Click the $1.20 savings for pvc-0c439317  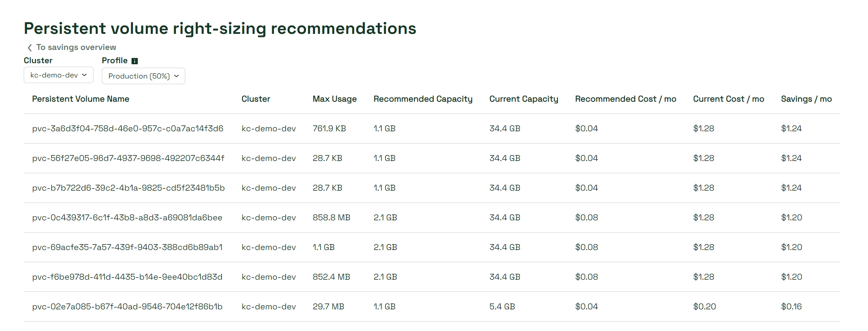pyautogui.click(x=791, y=218)
